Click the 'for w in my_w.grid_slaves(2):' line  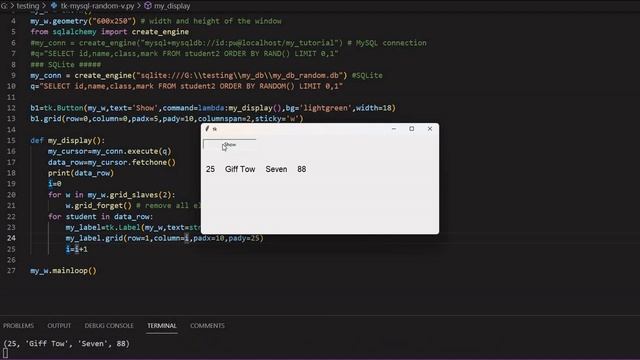click(x=111, y=195)
